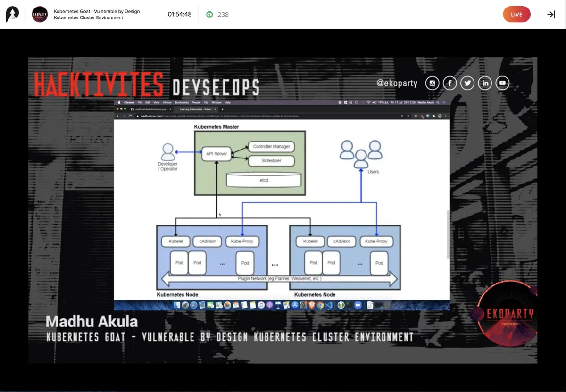Open the Window menu
This screenshot has width=566, height=392.
point(216,102)
